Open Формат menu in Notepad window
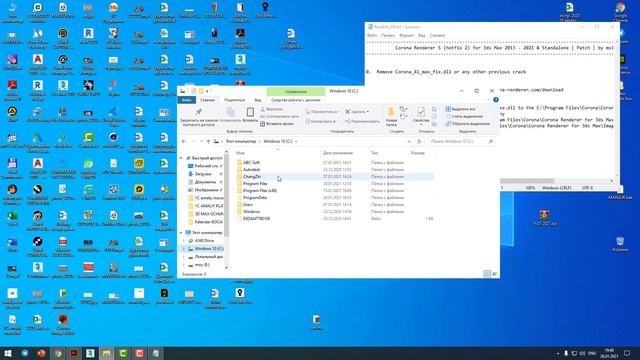640x360 pixels. click(x=406, y=36)
